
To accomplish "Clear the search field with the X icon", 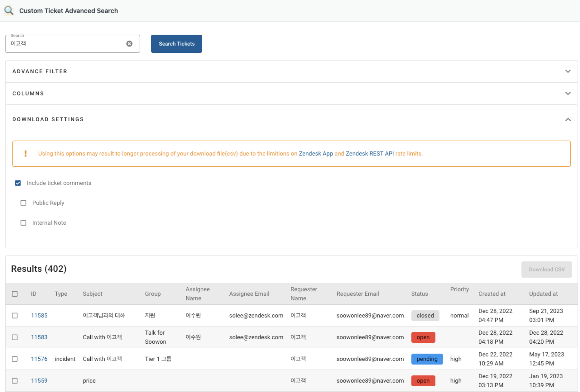I will tap(129, 44).
